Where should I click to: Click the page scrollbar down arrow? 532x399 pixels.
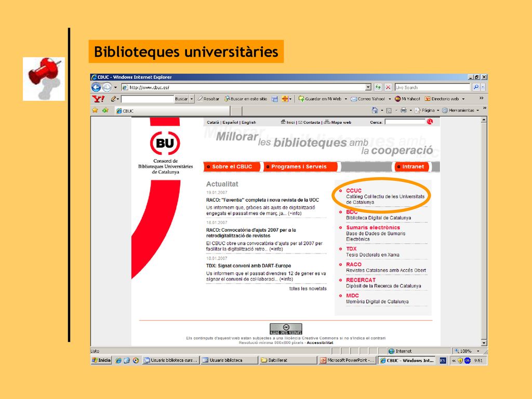484,343
